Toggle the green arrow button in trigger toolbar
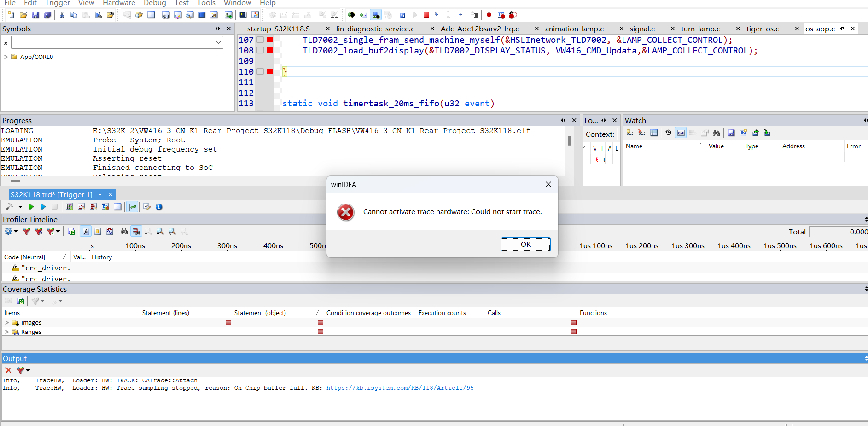The height and width of the screenshot is (426, 868). pyautogui.click(x=133, y=207)
